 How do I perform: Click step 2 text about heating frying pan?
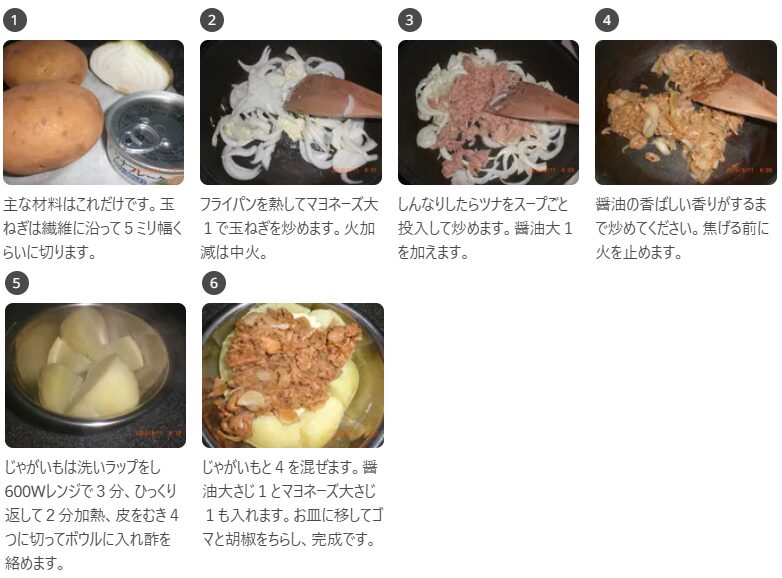(x=289, y=228)
